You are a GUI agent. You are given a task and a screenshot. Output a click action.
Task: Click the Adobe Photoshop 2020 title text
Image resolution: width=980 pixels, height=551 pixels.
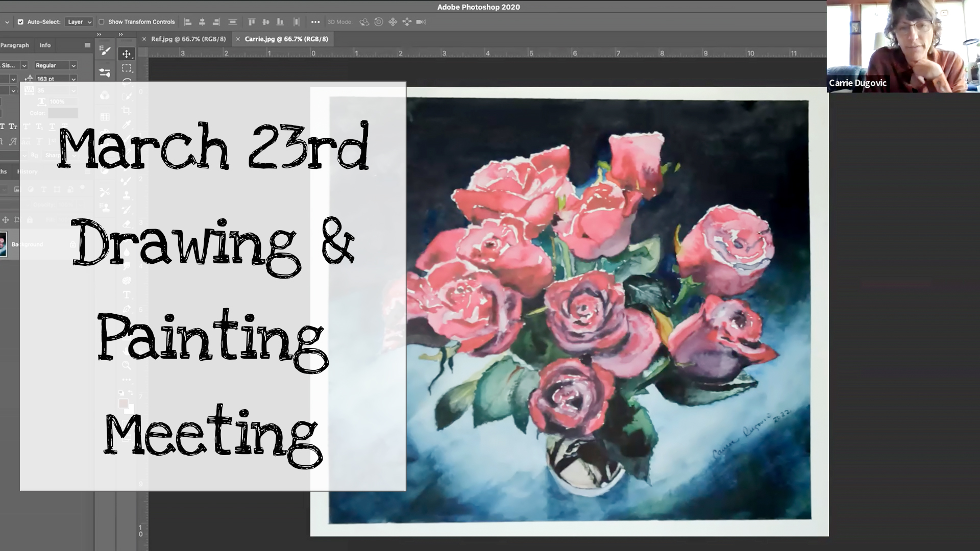click(478, 7)
